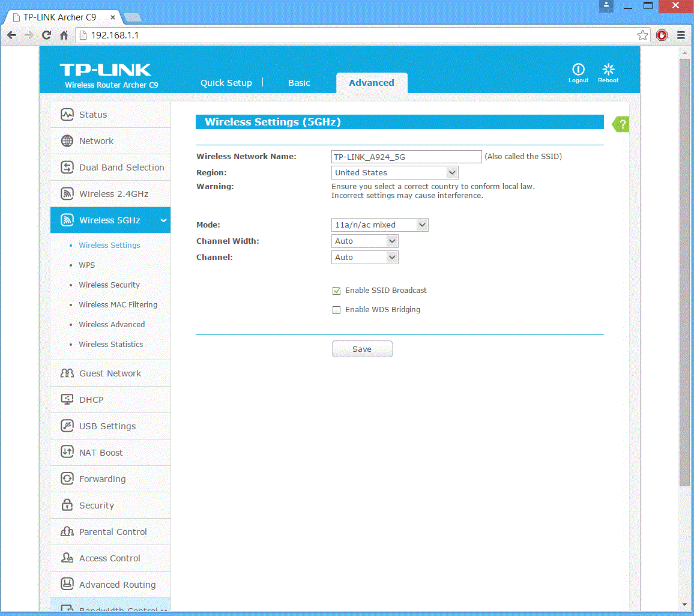Click the Dual Band Selection icon

pos(67,168)
